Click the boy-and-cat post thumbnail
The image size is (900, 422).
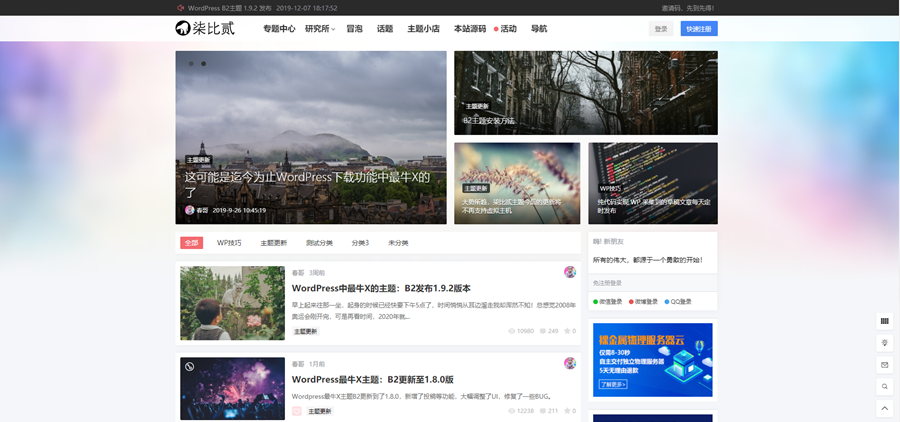click(232, 303)
